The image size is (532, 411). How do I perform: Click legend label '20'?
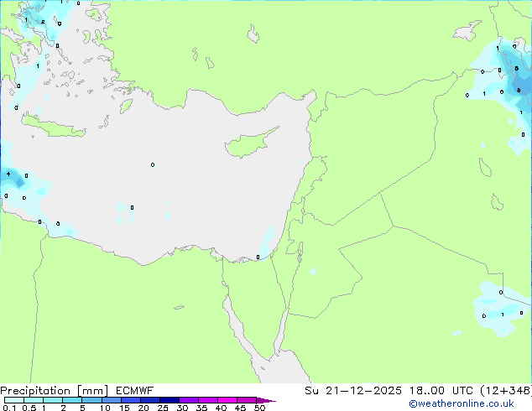[143, 408]
